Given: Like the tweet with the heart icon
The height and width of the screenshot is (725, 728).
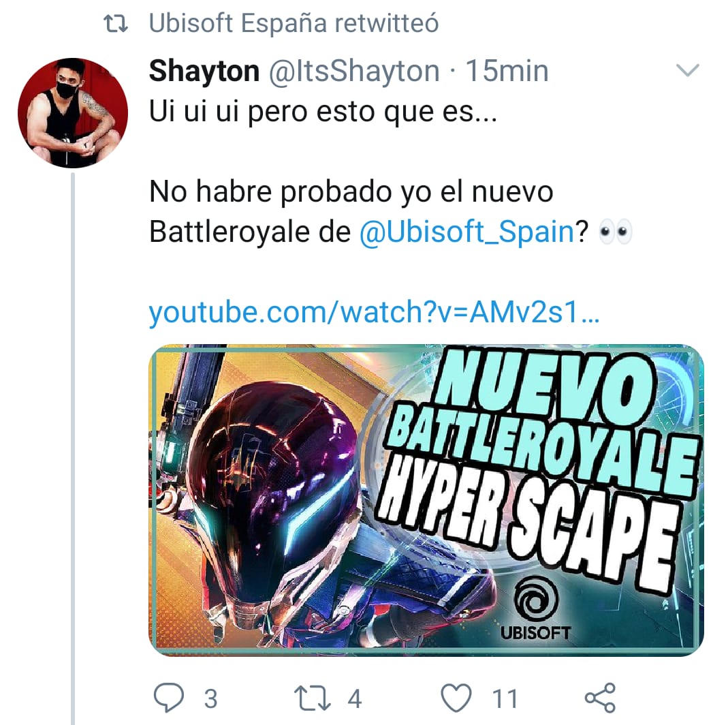Looking at the screenshot, I should point(456,698).
